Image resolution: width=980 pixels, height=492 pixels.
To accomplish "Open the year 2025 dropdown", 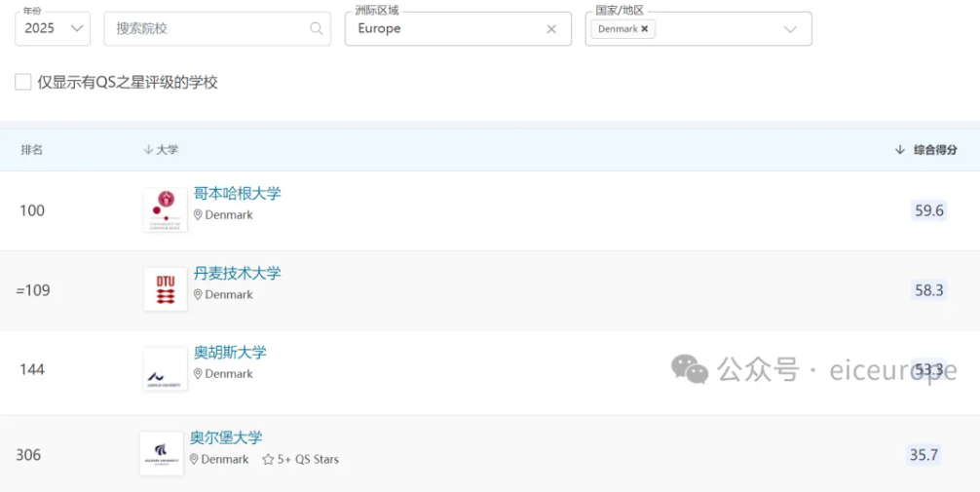I will click(x=53, y=29).
